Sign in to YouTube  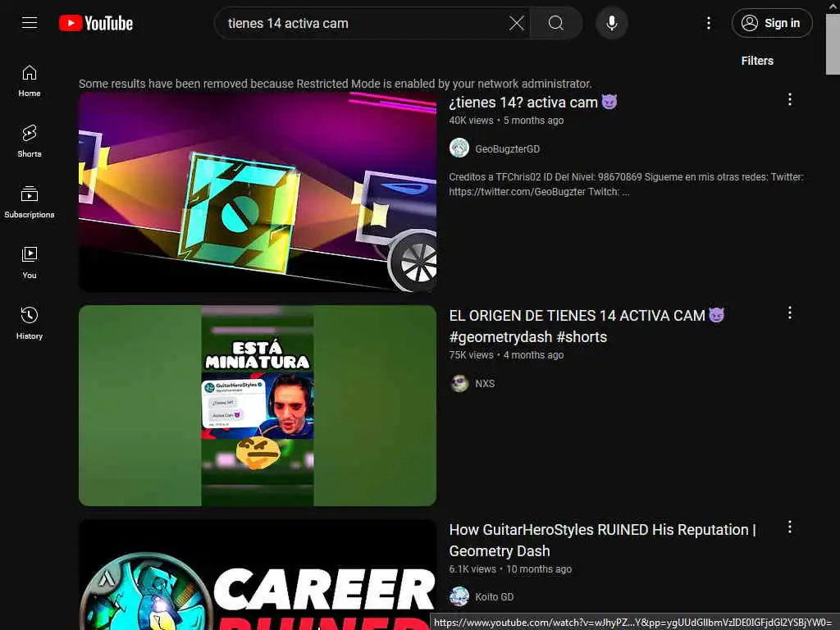click(771, 23)
